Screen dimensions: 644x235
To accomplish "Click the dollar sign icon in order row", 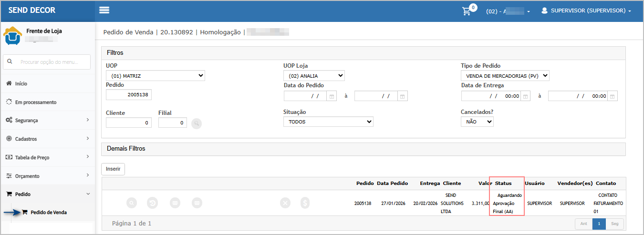I will click(x=306, y=203).
